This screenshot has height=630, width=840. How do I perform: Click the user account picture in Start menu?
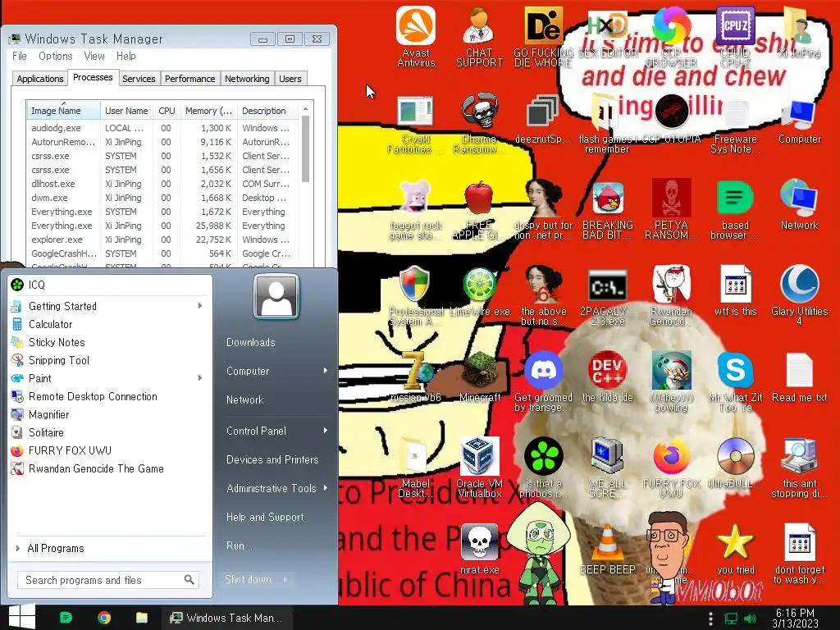coord(276,295)
